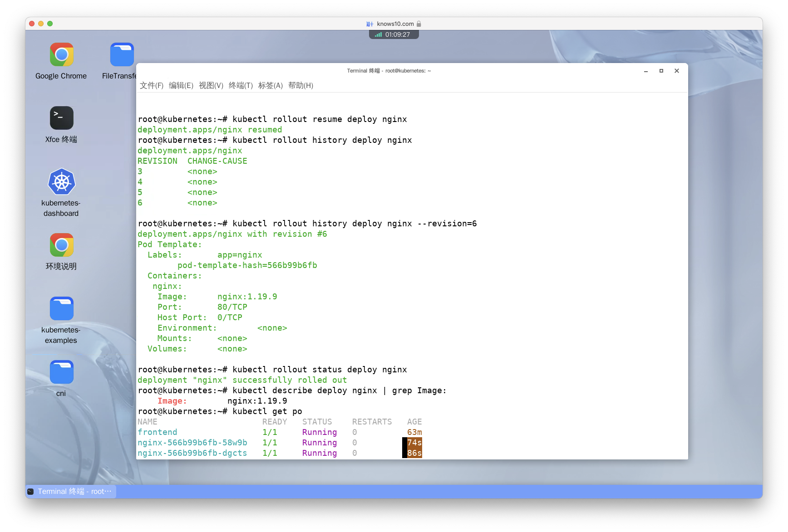This screenshot has width=788, height=532.
Task: Click the red 'Image:' grep match
Action: (x=172, y=401)
